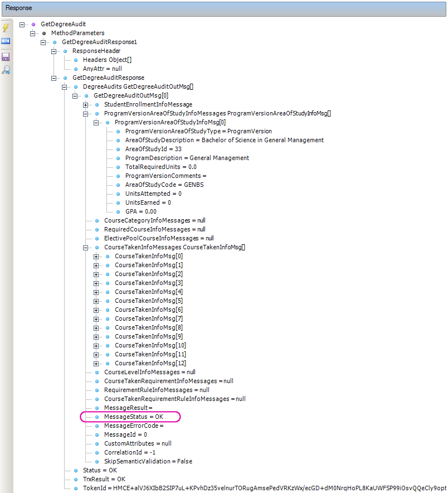448x493 pixels.
Task: Select ElectivePoolCourseInfoMessages = null row
Action: pyautogui.click(x=159, y=238)
